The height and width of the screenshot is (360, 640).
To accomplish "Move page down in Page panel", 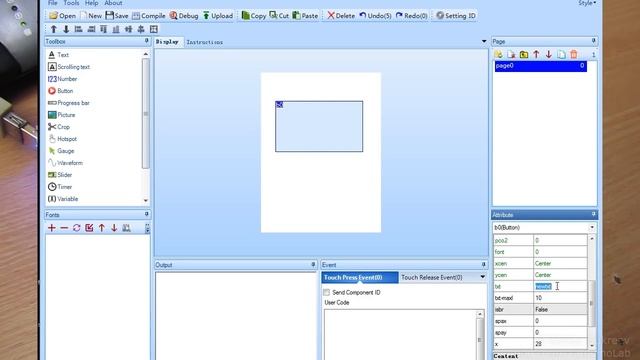I will (x=549, y=54).
